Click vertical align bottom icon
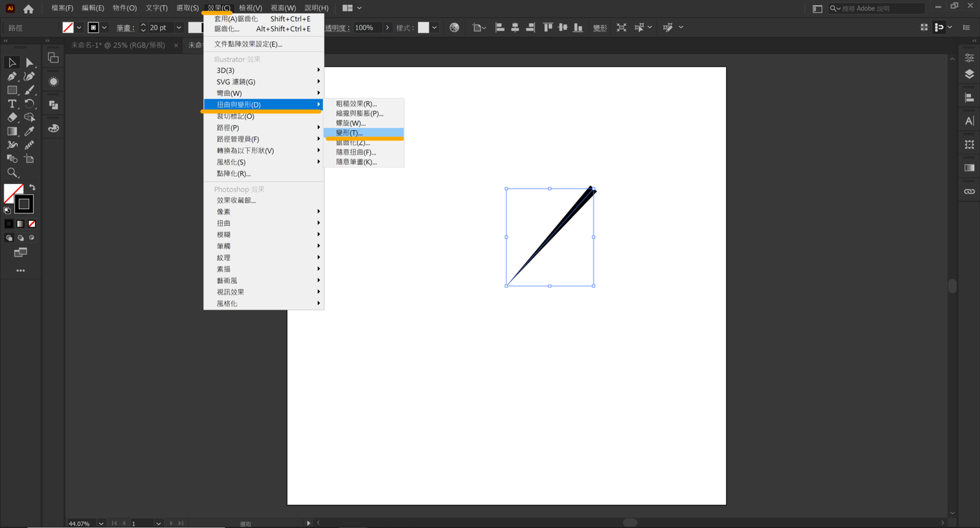Viewport: 980px width, 528px height. [578, 27]
